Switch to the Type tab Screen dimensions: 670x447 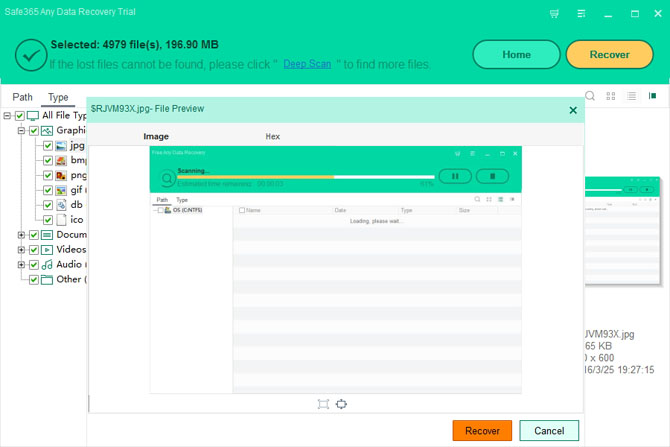[x=58, y=97]
